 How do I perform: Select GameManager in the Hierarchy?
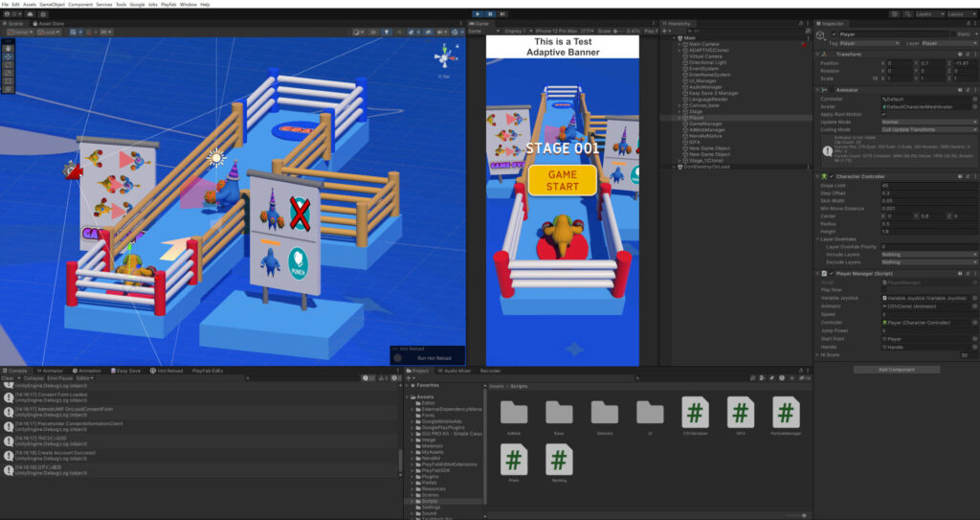(x=705, y=124)
